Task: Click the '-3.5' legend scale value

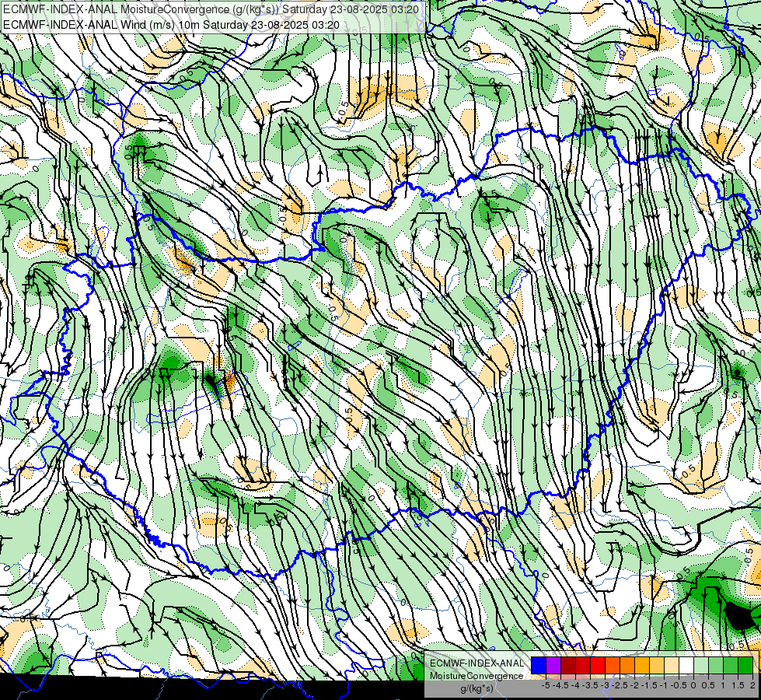Action: 591,685
